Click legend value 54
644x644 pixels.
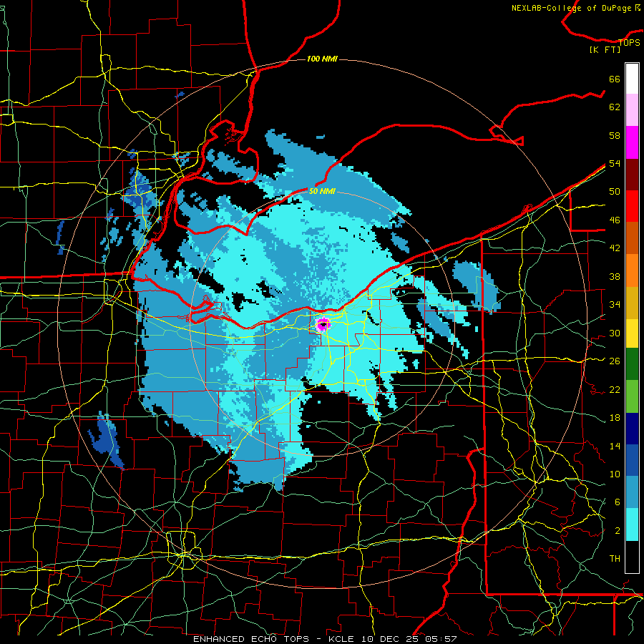coord(615,163)
